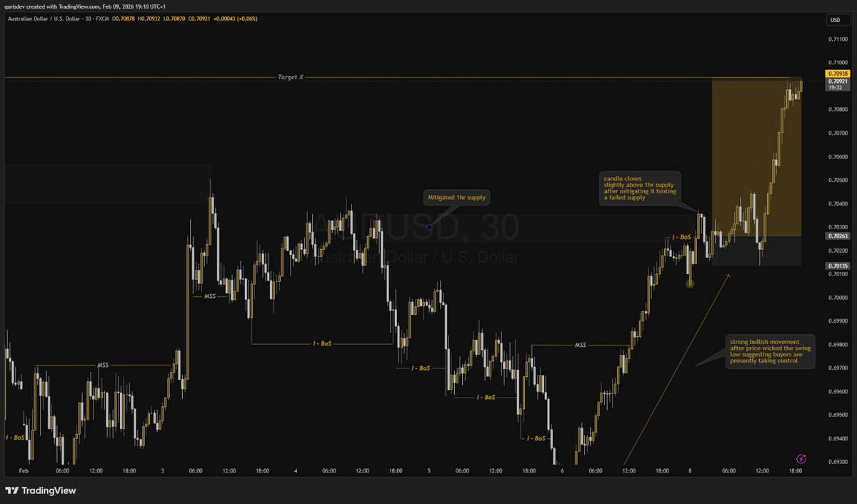Image resolution: width=857 pixels, height=504 pixels.
Task: Click the 0.69800 price axis label
Action: [x=838, y=344]
